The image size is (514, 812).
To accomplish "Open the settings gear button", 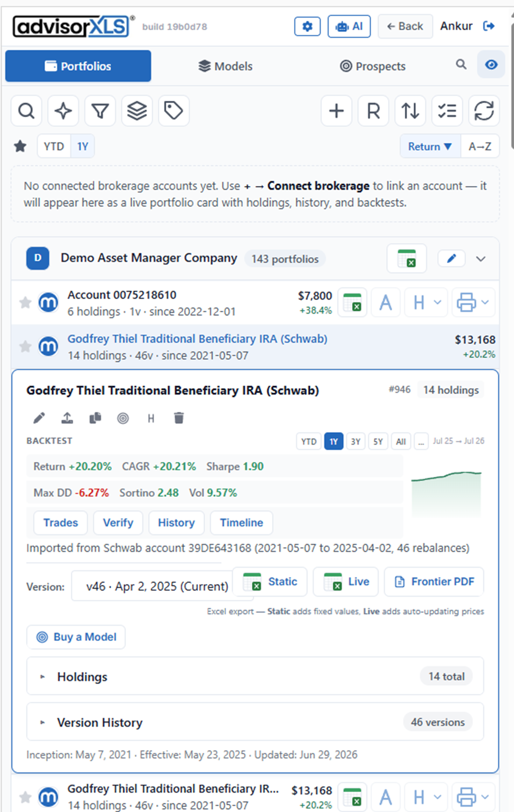I will (x=307, y=26).
